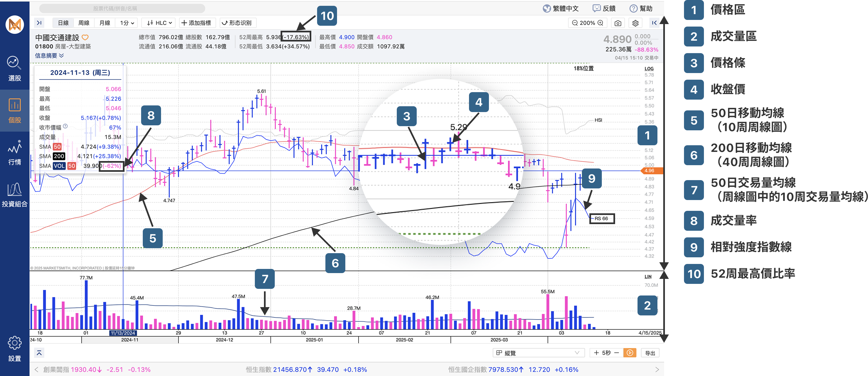The height and width of the screenshot is (376, 868).
Task: Toggle the favorite heart for 中國交通建設
Action: [85, 37]
